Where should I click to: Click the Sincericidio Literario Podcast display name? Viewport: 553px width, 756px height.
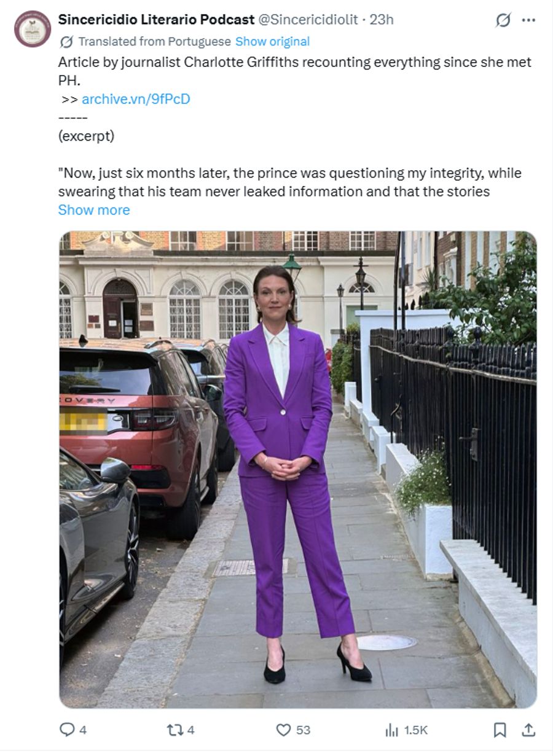(x=156, y=20)
